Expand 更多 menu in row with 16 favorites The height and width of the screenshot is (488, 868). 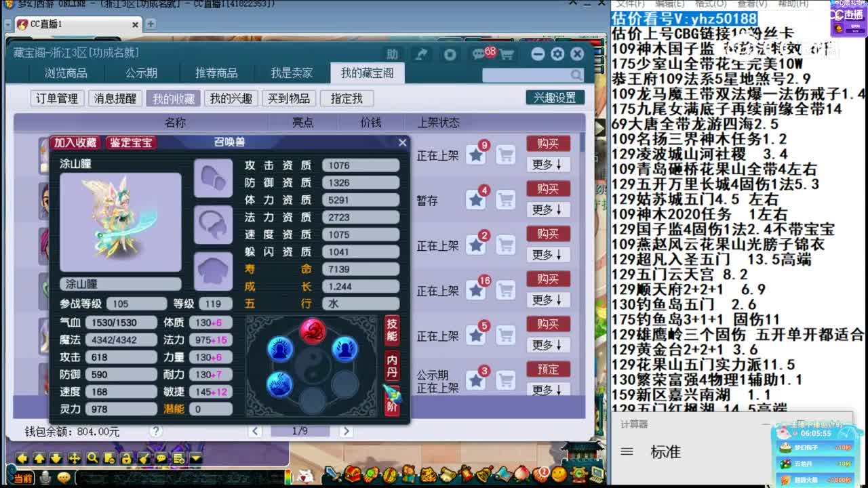[x=548, y=300]
